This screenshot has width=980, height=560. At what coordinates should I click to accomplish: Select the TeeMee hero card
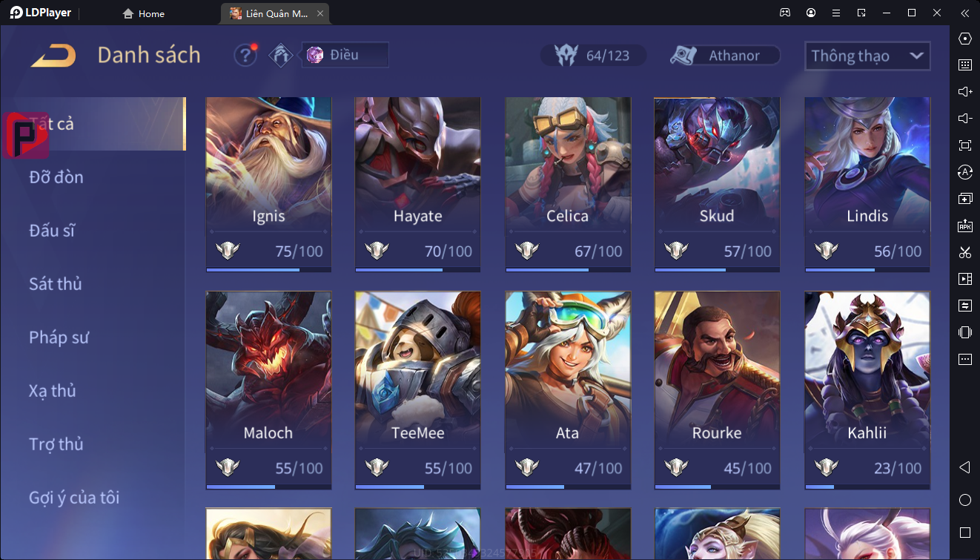[x=418, y=390]
